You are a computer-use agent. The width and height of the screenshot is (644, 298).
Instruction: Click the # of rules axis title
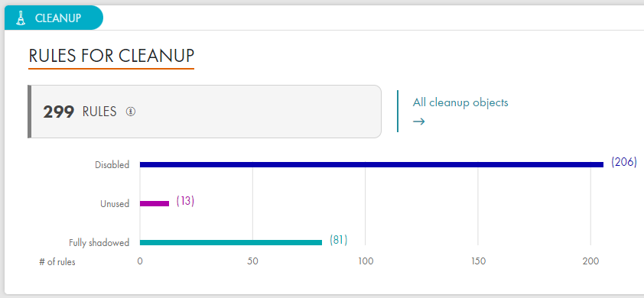click(x=57, y=262)
